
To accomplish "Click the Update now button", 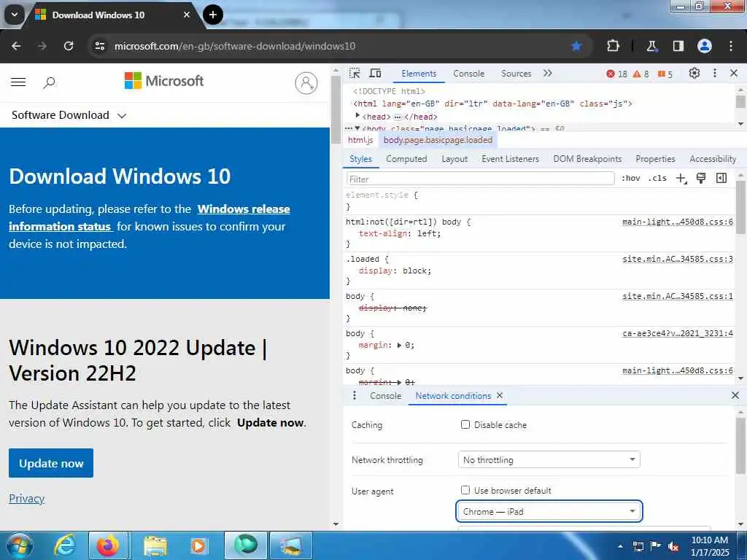I will coord(51,463).
